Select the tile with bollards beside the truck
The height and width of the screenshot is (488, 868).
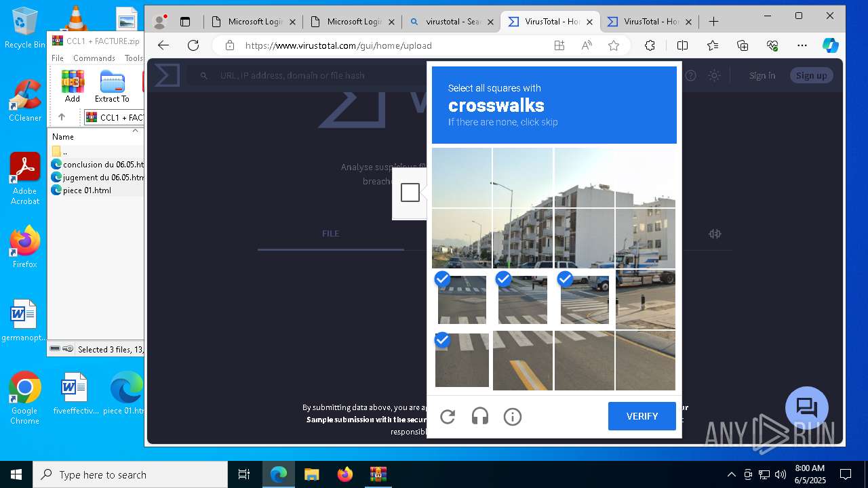pos(646,299)
